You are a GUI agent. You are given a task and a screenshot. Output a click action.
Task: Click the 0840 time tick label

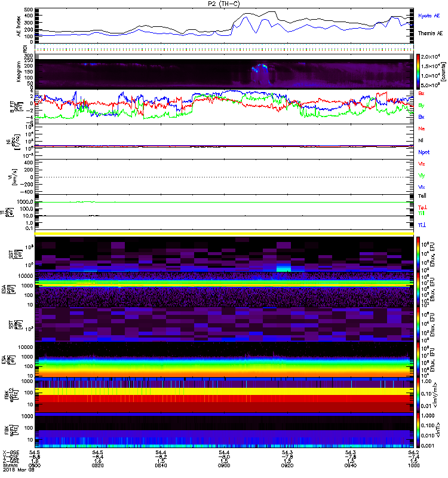(161, 465)
